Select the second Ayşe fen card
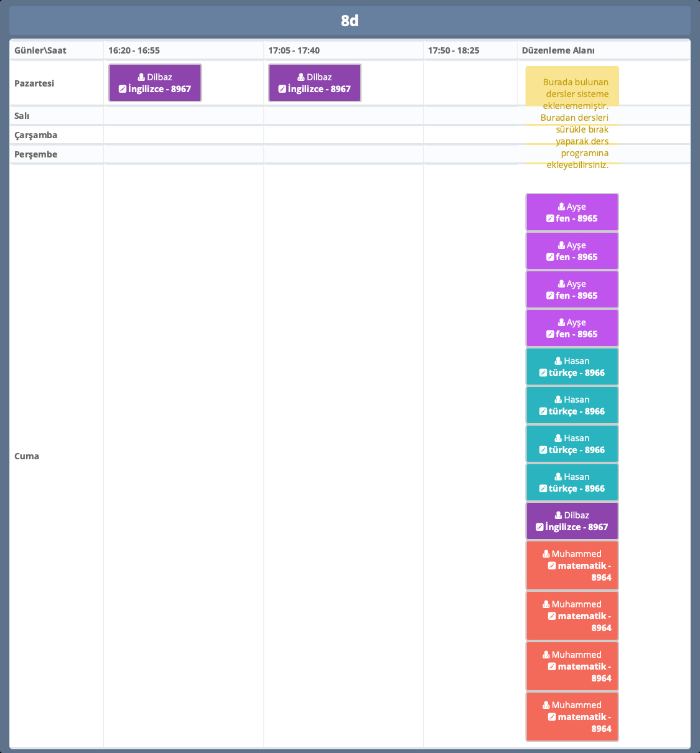 tap(572, 251)
